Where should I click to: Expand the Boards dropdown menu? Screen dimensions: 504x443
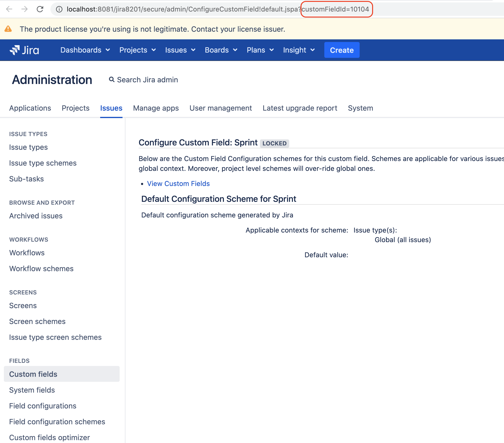coord(221,50)
